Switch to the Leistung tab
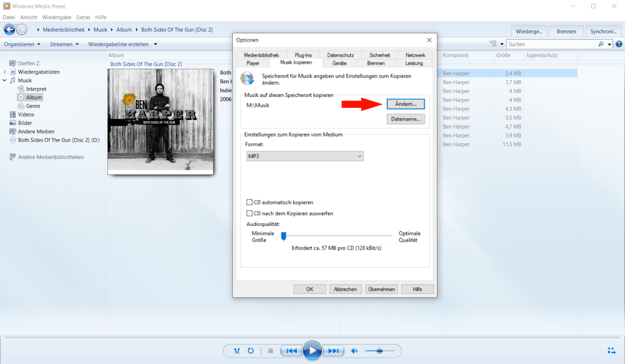 pos(414,63)
